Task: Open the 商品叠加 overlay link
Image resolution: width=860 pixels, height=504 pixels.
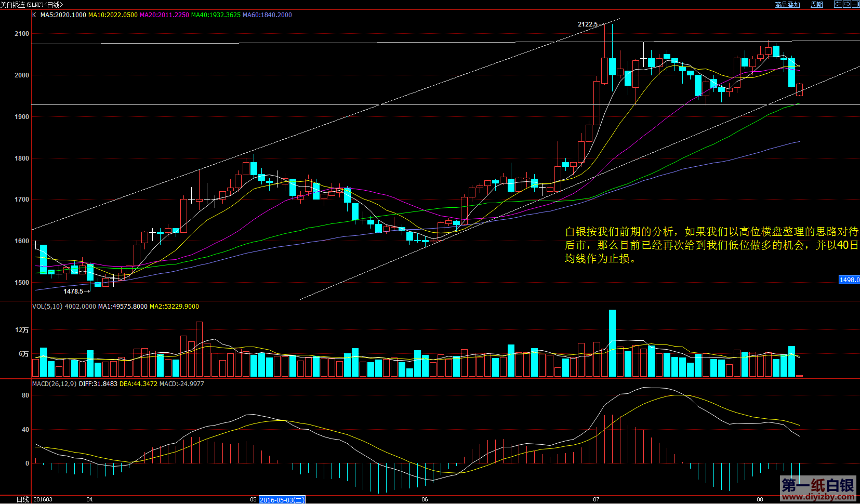Action: pyautogui.click(x=787, y=5)
